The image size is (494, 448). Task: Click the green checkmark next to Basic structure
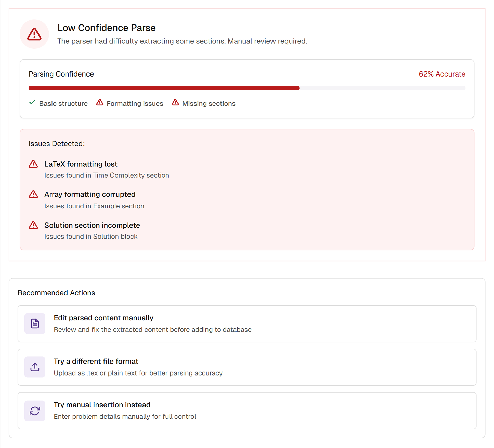point(32,102)
